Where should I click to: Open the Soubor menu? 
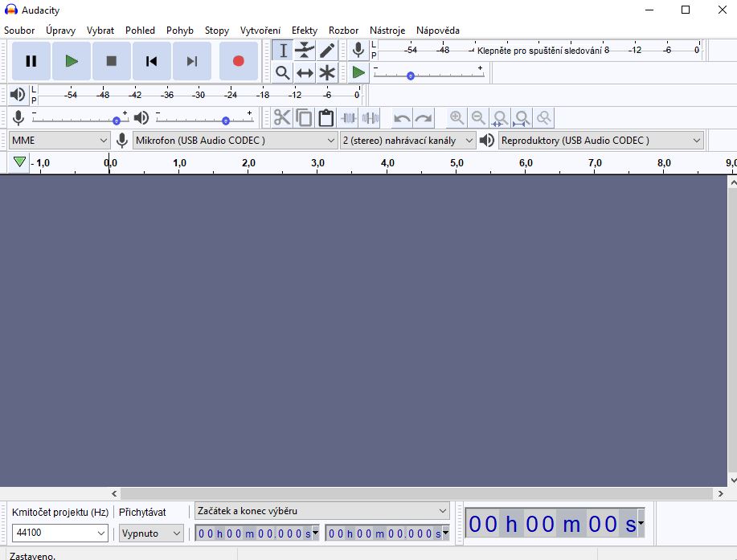[x=19, y=31]
